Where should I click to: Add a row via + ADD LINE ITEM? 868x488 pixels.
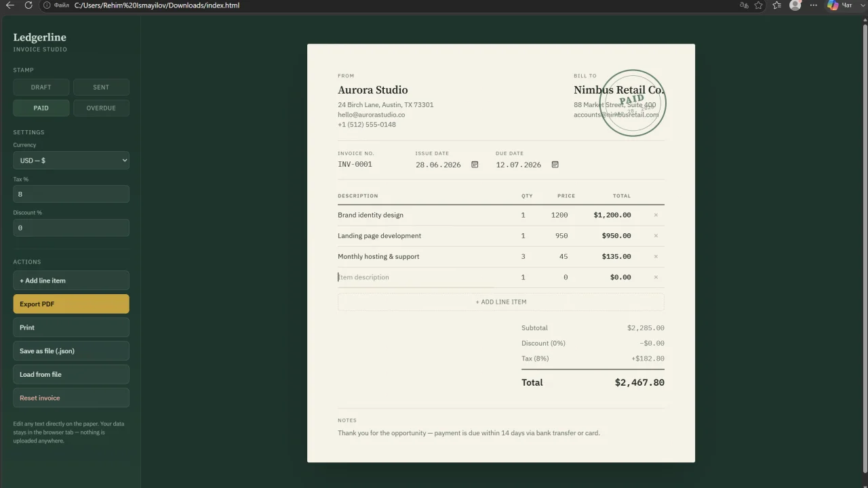pyautogui.click(x=501, y=302)
